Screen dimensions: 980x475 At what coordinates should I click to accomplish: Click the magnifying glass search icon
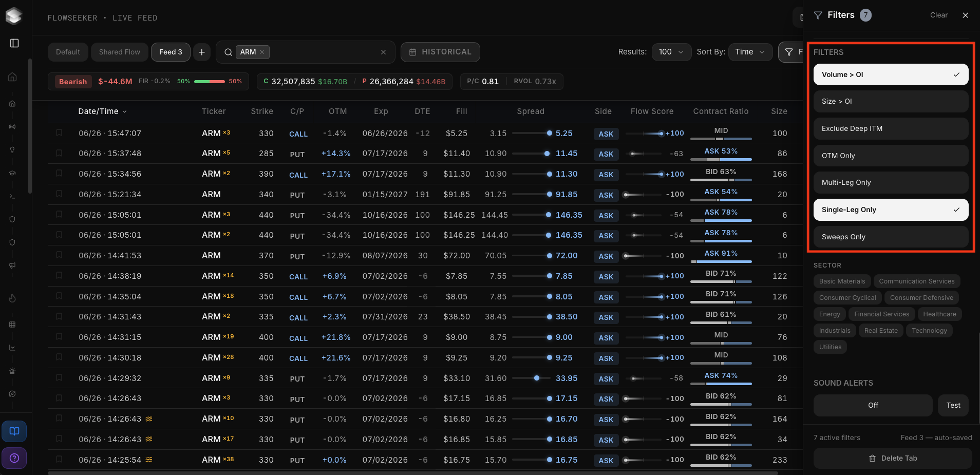228,52
